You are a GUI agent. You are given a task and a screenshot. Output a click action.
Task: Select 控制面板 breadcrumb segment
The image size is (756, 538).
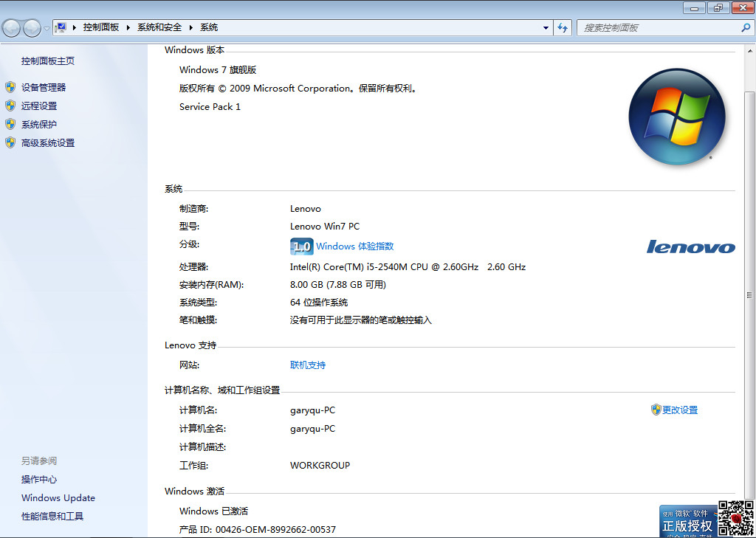click(x=100, y=27)
